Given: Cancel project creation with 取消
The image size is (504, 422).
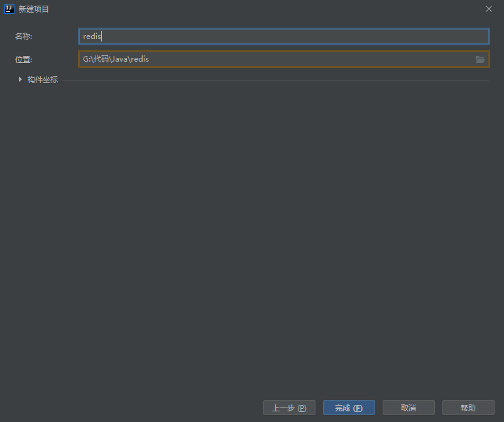Looking at the screenshot, I should [408, 408].
